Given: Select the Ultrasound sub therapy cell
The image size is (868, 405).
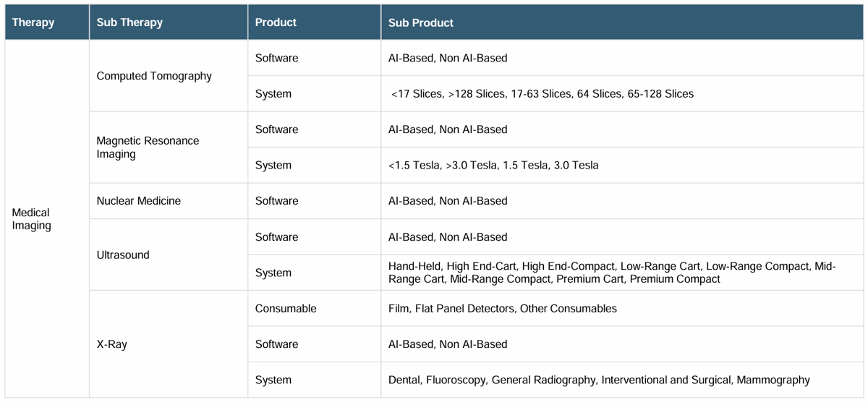Looking at the screenshot, I should tap(169, 255).
